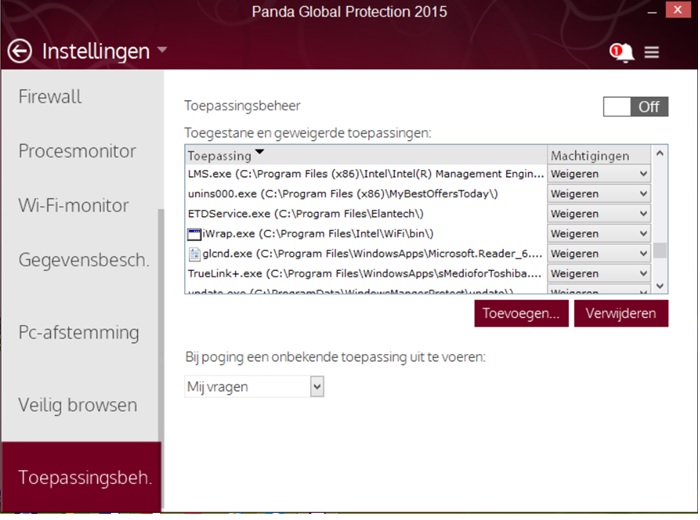Click the list scrollbar up arrow
The image size is (700, 520).
[660, 154]
